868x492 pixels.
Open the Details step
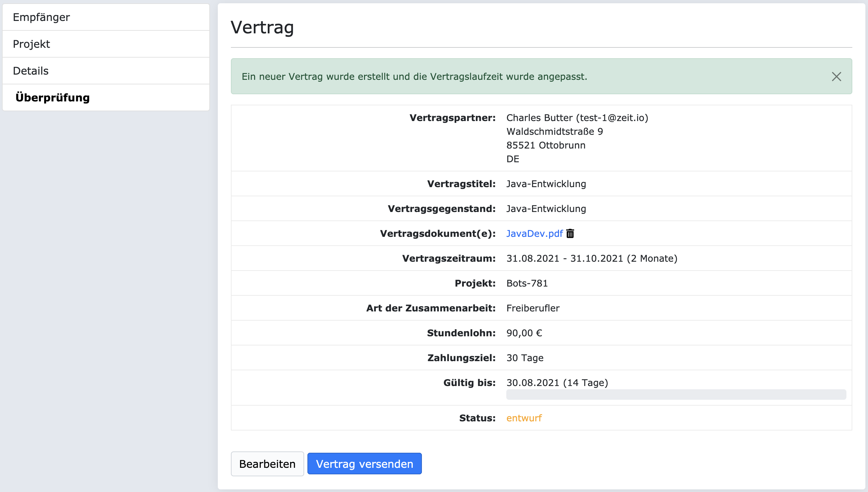click(x=30, y=71)
